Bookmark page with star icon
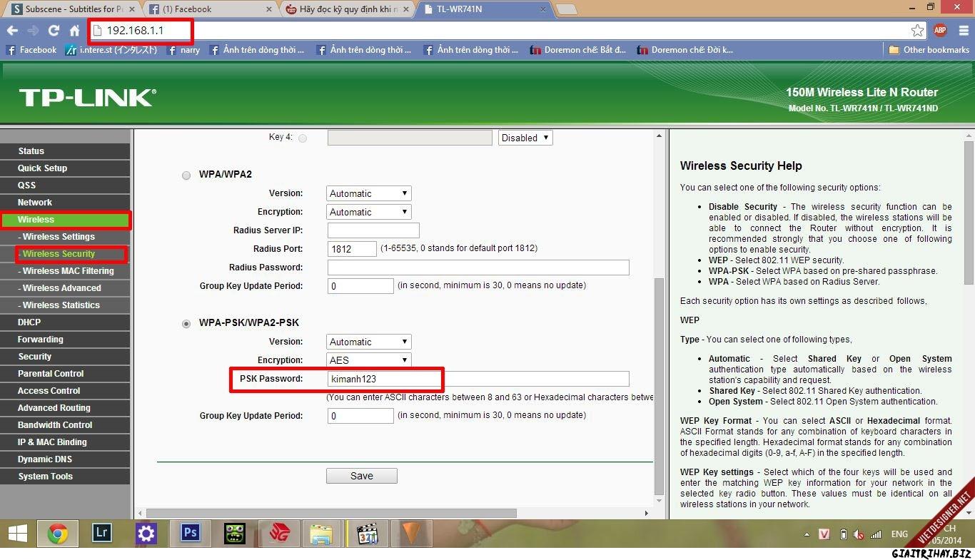 917,31
